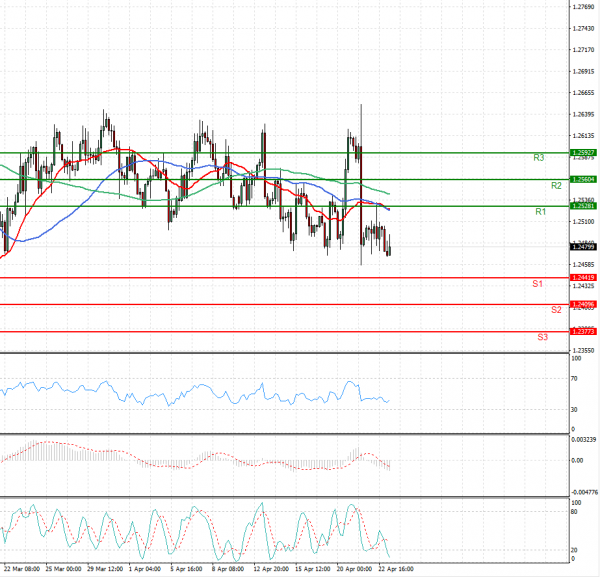
Task: Click the red 1.23773 price tag
Action: point(583,331)
